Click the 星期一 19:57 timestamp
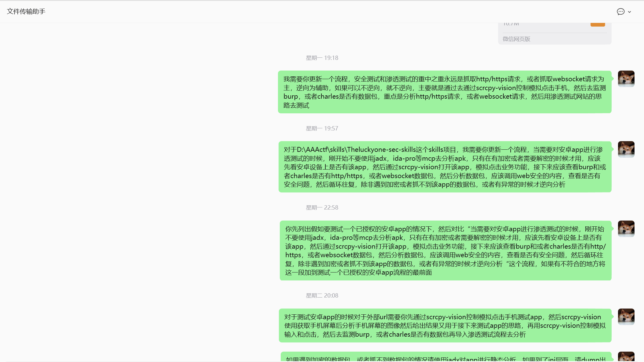 pyautogui.click(x=322, y=128)
